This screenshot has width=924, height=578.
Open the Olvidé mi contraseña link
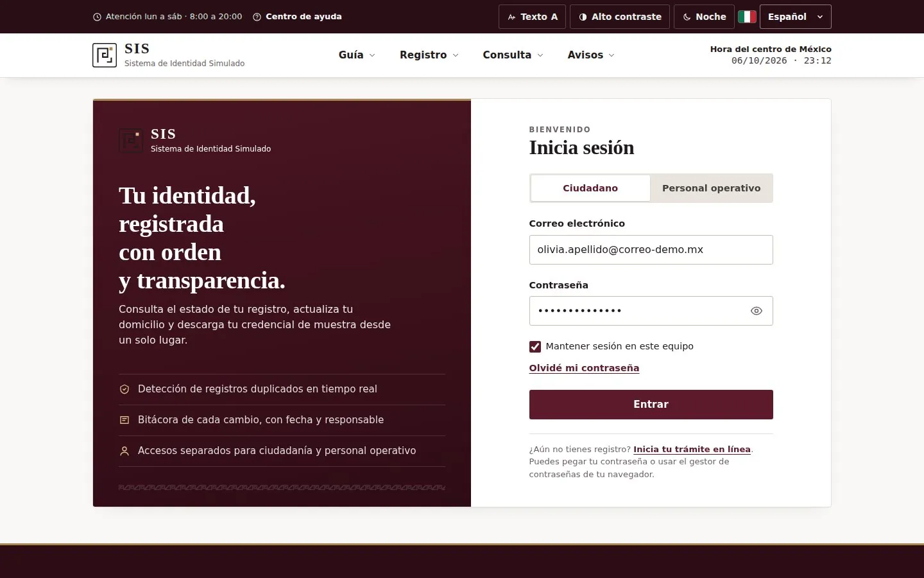pos(584,368)
